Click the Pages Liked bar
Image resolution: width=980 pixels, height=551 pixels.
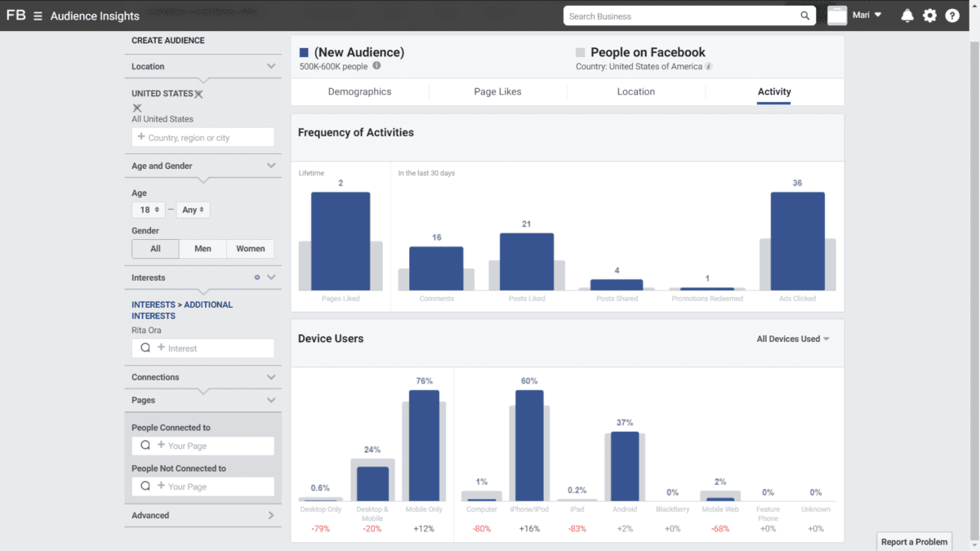click(341, 241)
